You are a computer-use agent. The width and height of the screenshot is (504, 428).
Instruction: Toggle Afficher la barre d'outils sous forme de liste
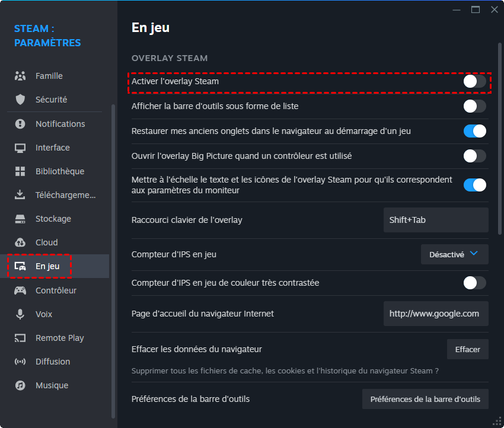pos(474,106)
